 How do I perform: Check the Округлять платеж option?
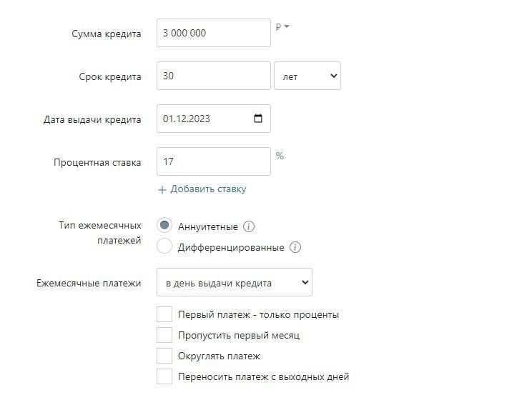click(x=164, y=356)
